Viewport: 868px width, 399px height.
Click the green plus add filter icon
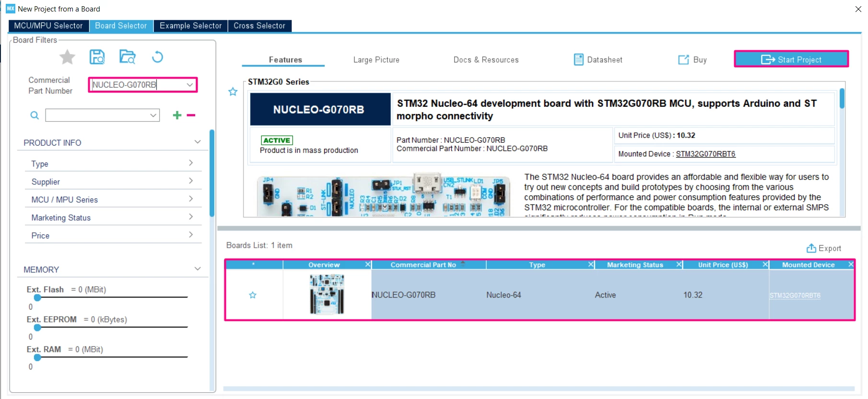(177, 115)
